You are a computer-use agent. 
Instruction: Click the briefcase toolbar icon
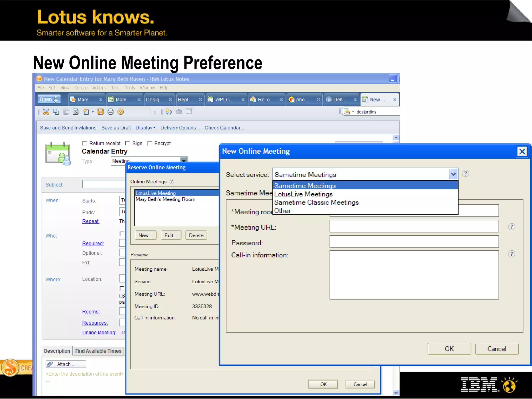pos(179,112)
